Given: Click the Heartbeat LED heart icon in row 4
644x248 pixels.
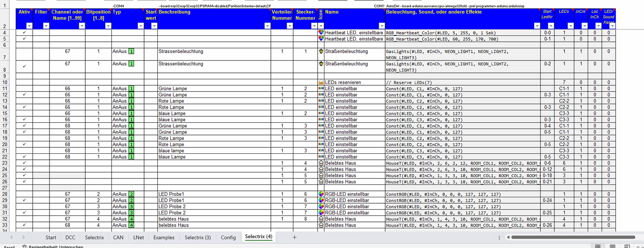Looking at the screenshot, I should (x=321, y=33).
